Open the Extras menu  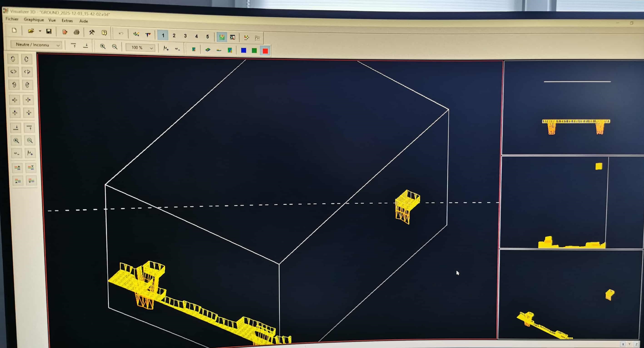[67, 20]
